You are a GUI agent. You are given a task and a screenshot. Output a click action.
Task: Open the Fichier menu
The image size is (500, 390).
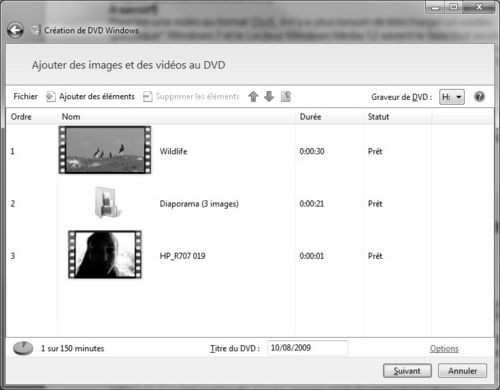point(25,97)
